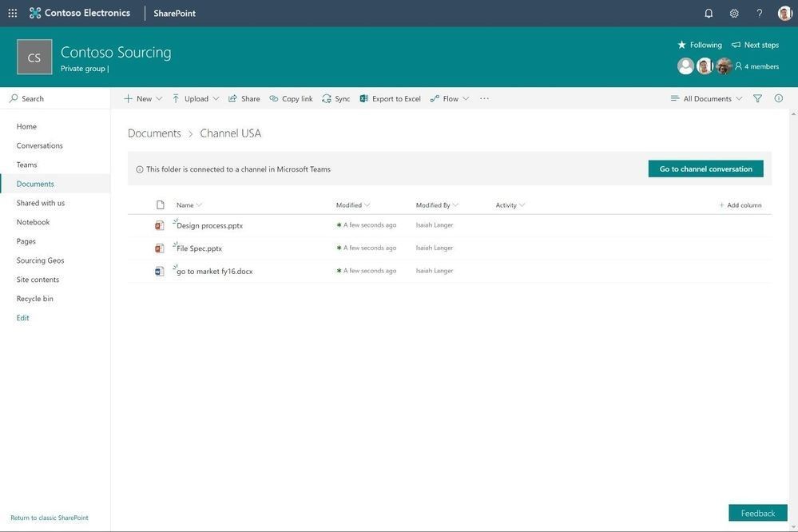Click Isaiah Langer in File Spec row
This screenshot has width=798, height=532.
coord(434,248)
